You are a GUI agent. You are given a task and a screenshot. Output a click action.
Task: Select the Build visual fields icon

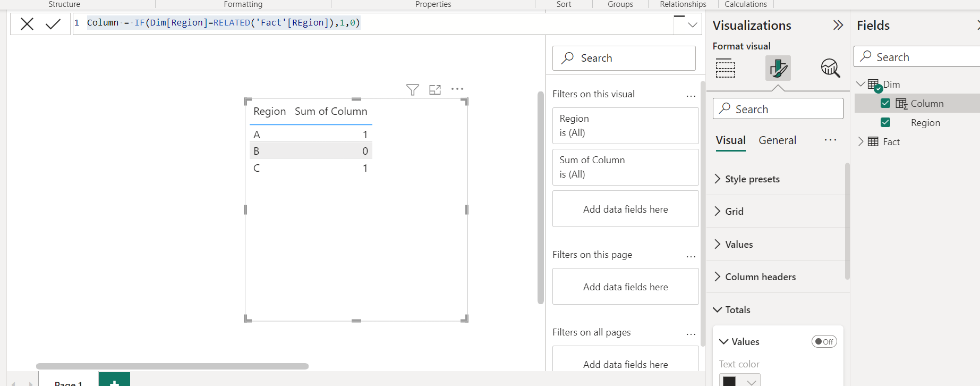(726, 69)
